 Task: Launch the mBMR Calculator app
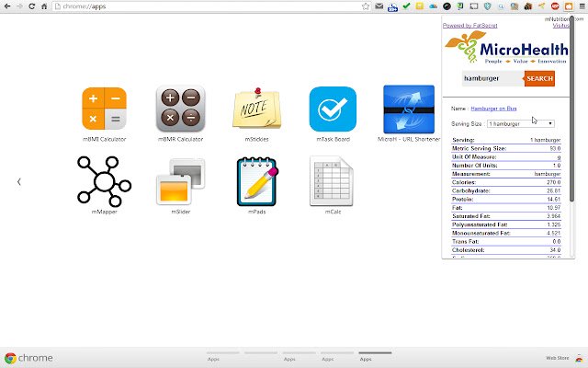(x=180, y=109)
